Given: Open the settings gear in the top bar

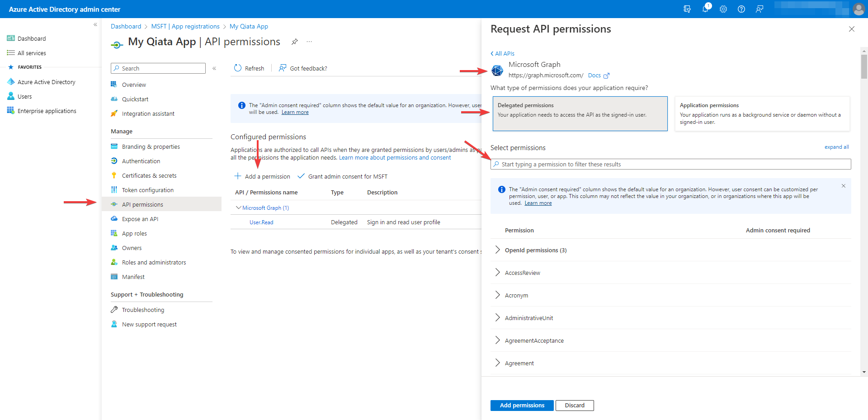Looking at the screenshot, I should [x=723, y=9].
